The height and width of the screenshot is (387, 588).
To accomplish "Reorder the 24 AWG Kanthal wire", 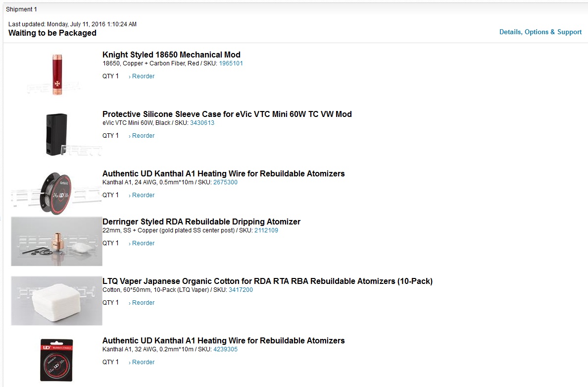I will (x=142, y=195).
